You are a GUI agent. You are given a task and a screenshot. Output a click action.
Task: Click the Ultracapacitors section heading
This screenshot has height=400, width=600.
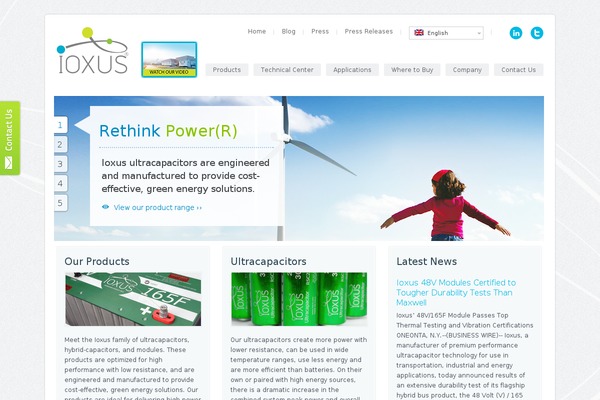tap(268, 261)
